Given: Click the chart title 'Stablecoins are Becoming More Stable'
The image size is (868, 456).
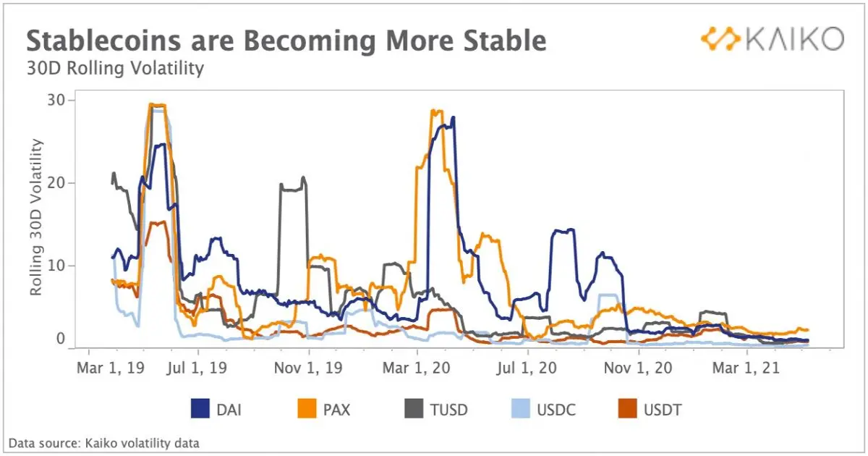Looking at the screenshot, I should point(286,41).
